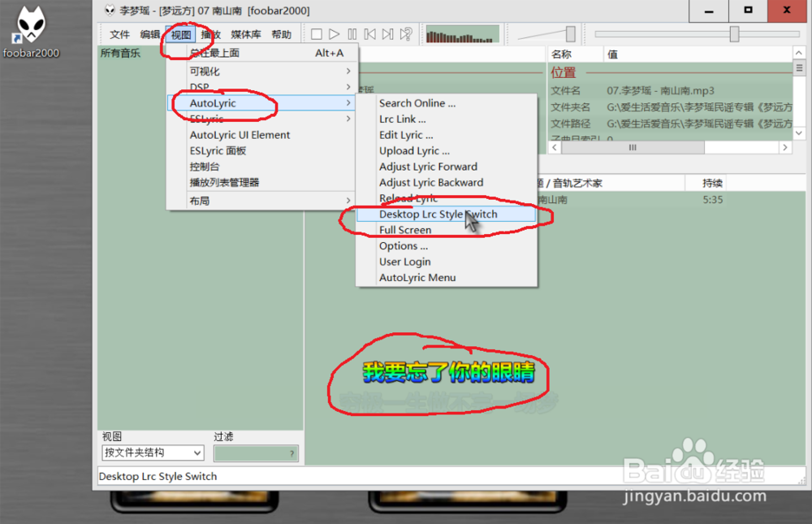Image resolution: width=812 pixels, height=524 pixels.
Task: Click the Stop playback button
Action: coord(317,34)
